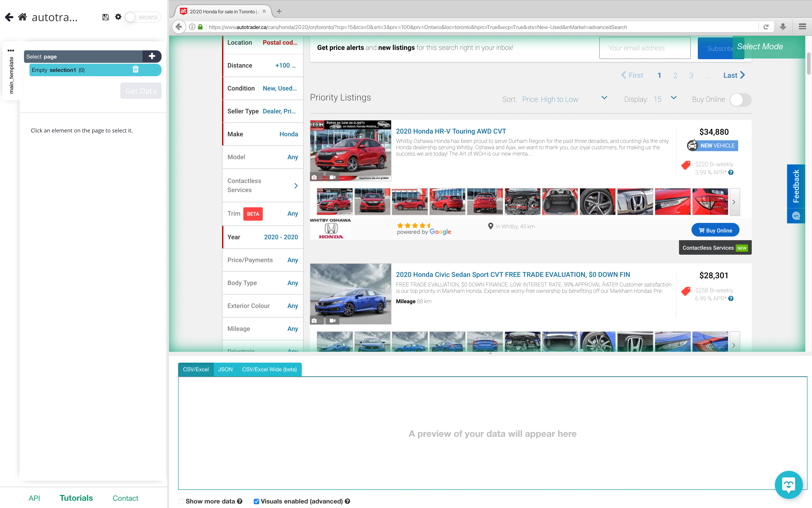Open help icon beside Show more data

point(239,501)
